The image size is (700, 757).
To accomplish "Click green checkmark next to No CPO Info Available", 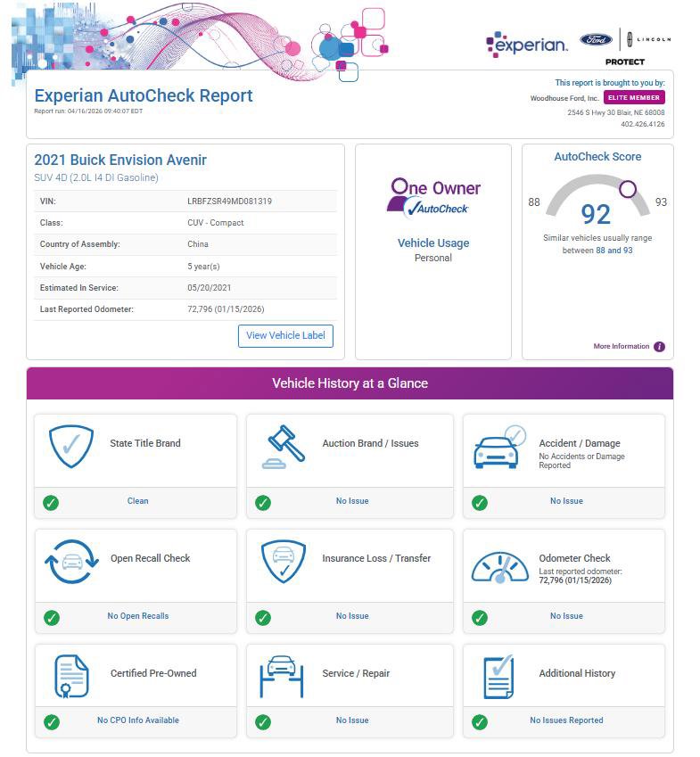I will (51, 721).
